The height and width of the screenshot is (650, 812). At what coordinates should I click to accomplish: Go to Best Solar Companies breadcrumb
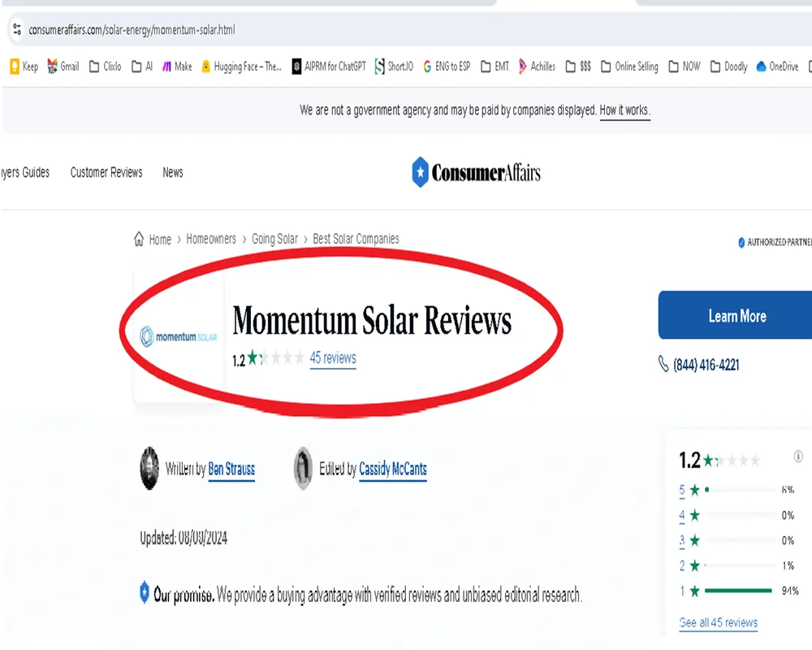click(x=356, y=239)
